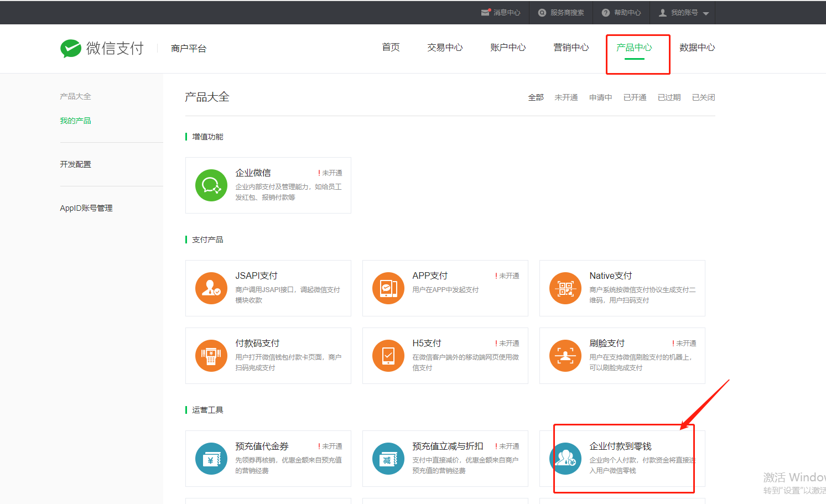The image size is (826, 504).
Task: Click the 未开通 status on APP支付
Action: pos(507,276)
